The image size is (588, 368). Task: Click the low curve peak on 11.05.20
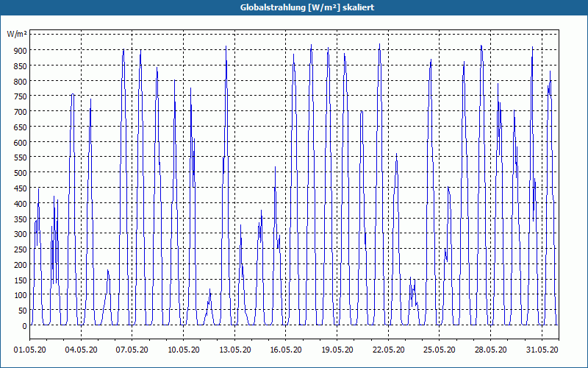[x=210, y=290]
